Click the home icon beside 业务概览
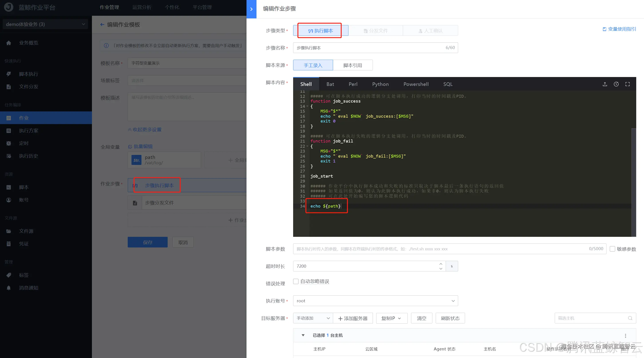 click(x=9, y=43)
